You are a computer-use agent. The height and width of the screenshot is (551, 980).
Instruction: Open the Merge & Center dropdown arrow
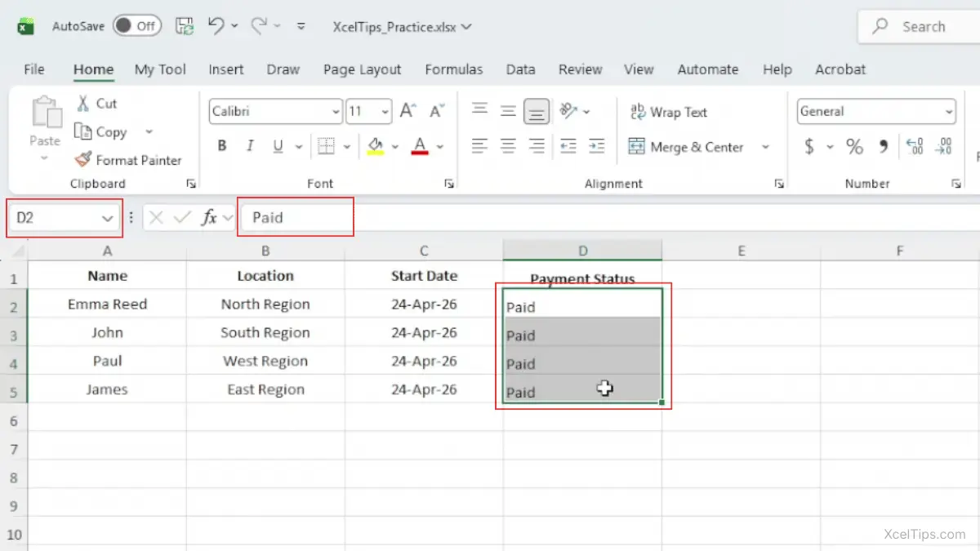[x=765, y=148]
